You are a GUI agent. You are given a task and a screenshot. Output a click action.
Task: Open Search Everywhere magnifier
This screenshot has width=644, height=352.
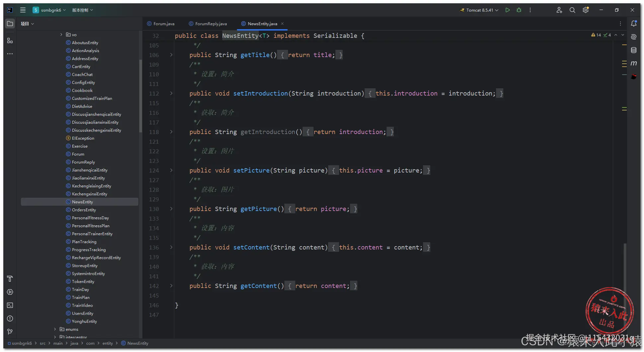point(572,10)
